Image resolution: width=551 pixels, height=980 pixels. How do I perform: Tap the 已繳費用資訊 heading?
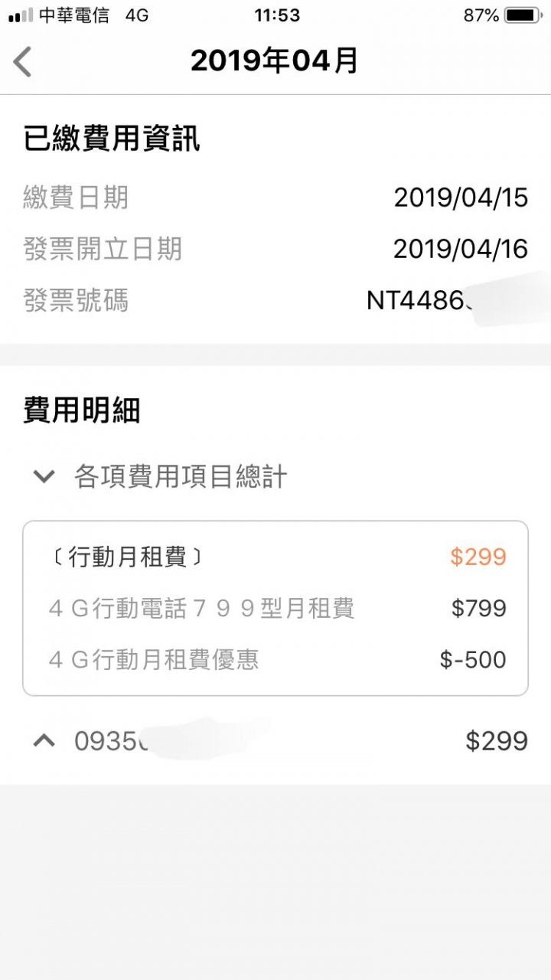click(x=112, y=139)
